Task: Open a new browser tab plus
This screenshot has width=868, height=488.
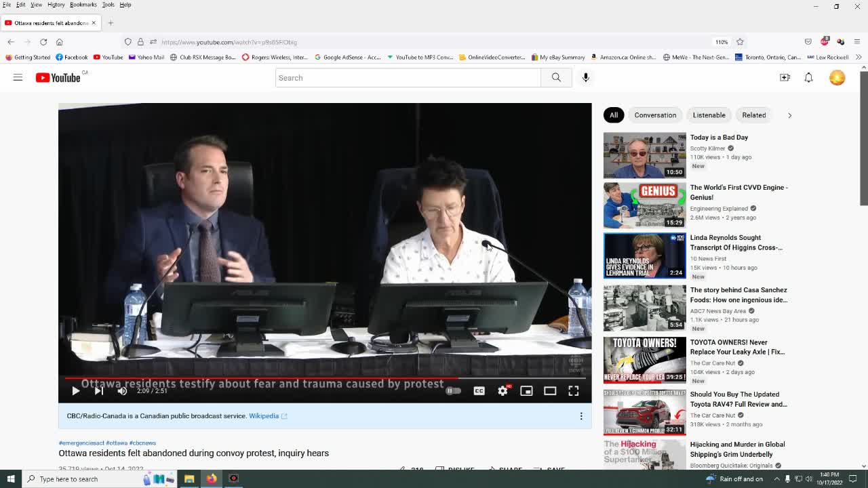Action: tap(111, 23)
